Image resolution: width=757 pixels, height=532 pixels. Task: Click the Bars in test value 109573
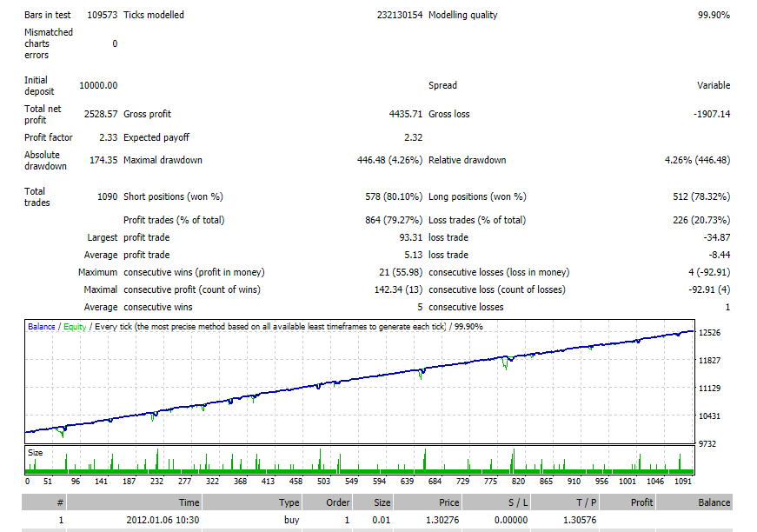coord(102,15)
